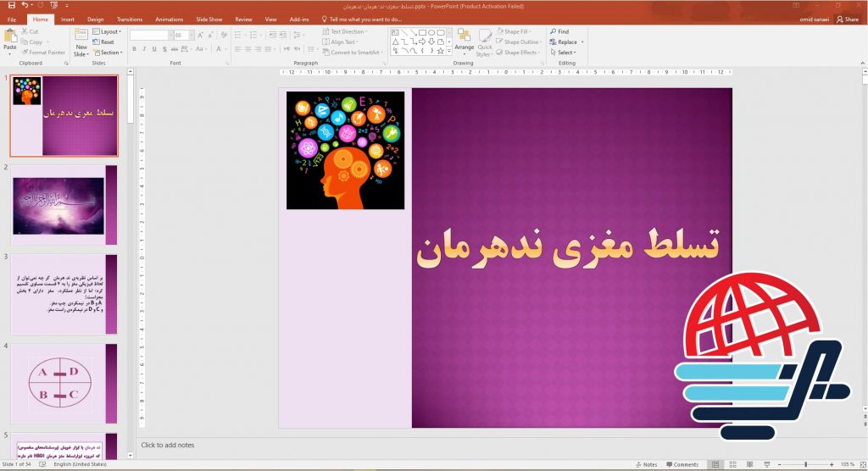This screenshot has width=868, height=471.
Task: Click Convert to SmartArt
Action: tap(352, 53)
